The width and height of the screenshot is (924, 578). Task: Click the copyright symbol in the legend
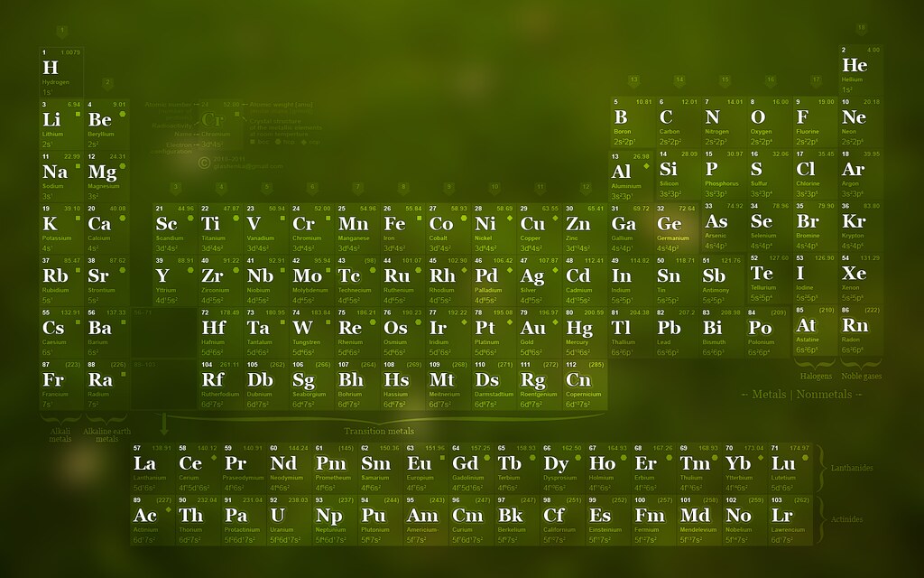point(204,162)
